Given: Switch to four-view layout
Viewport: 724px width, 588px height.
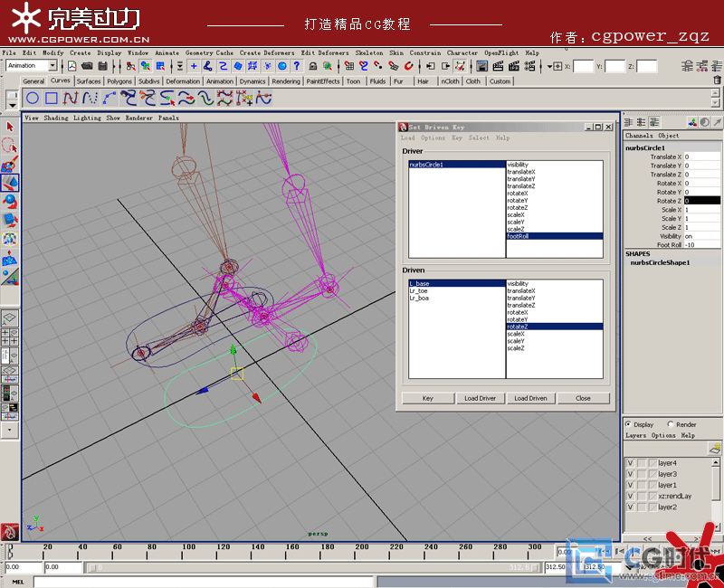Looking at the screenshot, I should (10, 337).
